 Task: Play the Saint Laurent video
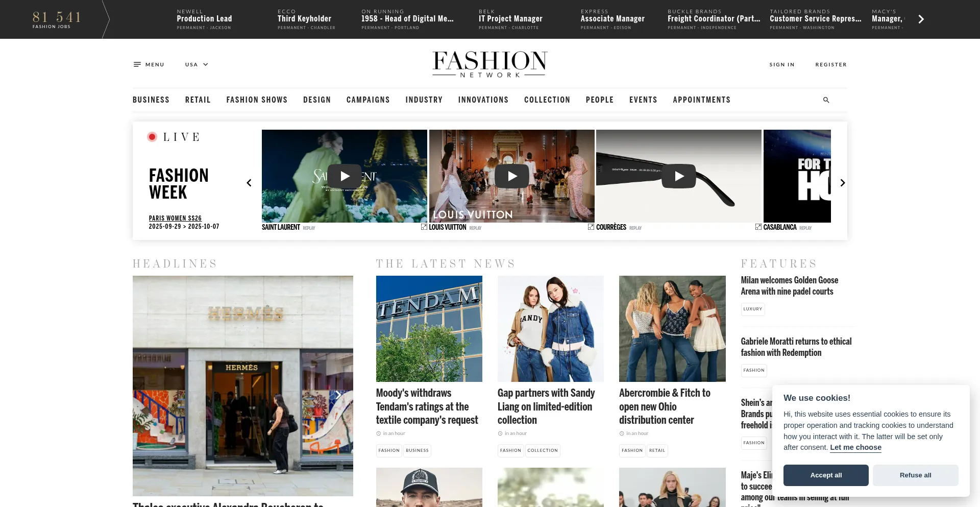(x=345, y=176)
